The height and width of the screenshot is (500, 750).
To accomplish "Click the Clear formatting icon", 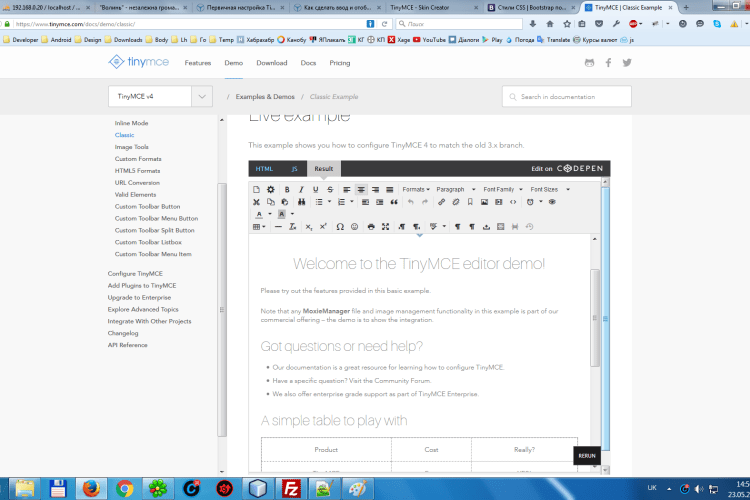I will coord(293,227).
